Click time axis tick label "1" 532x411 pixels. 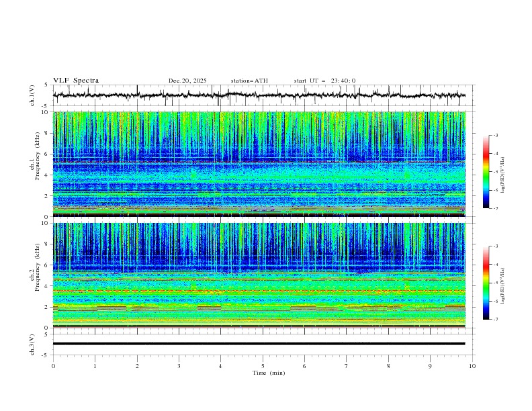95,366
